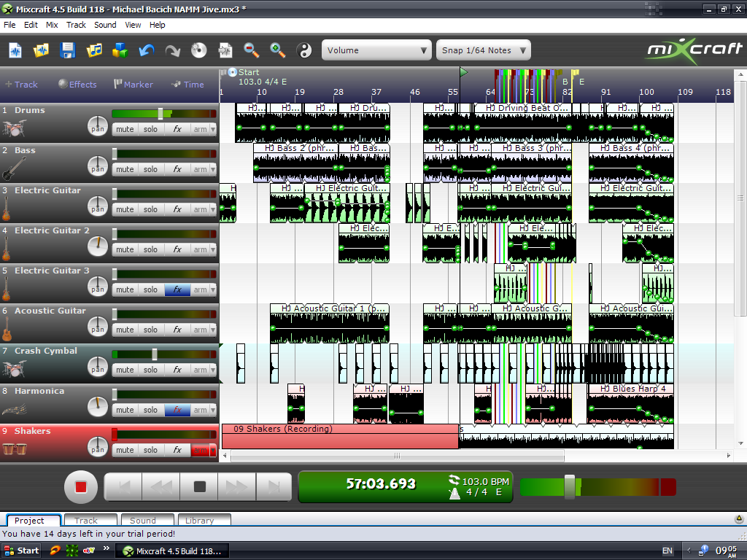Arm the Drums track for recording

tap(200, 129)
